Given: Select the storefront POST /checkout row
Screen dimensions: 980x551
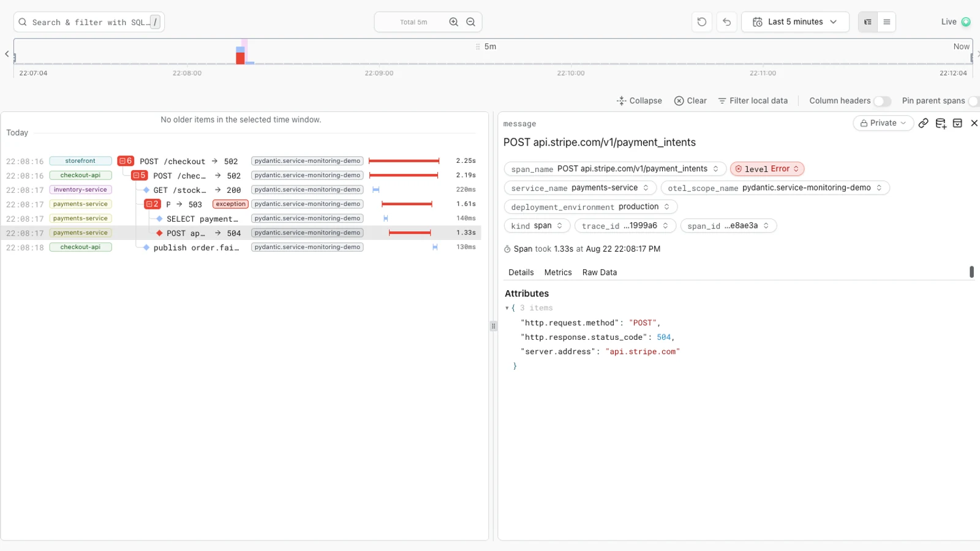Looking at the screenshot, I should [241, 161].
